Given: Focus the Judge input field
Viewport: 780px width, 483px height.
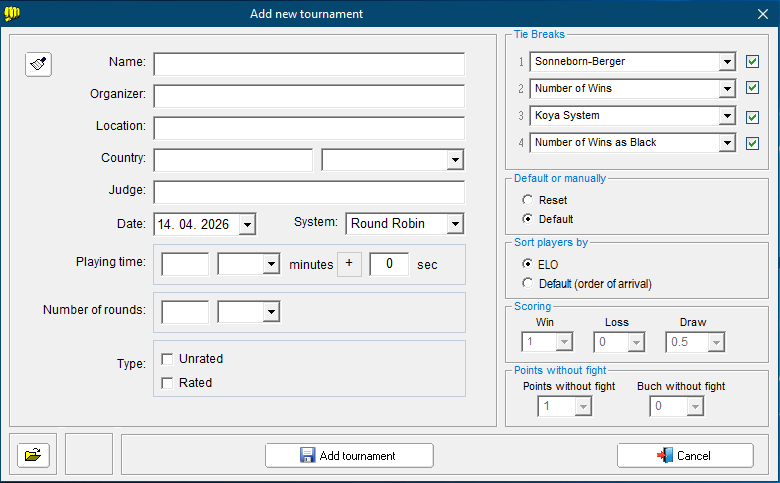Looking at the screenshot, I should [308, 192].
